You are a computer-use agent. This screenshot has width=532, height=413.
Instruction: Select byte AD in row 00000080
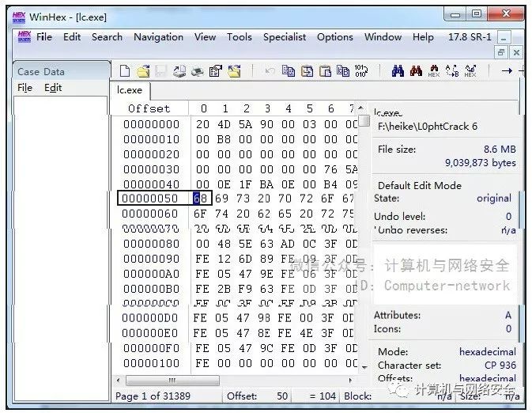point(288,244)
